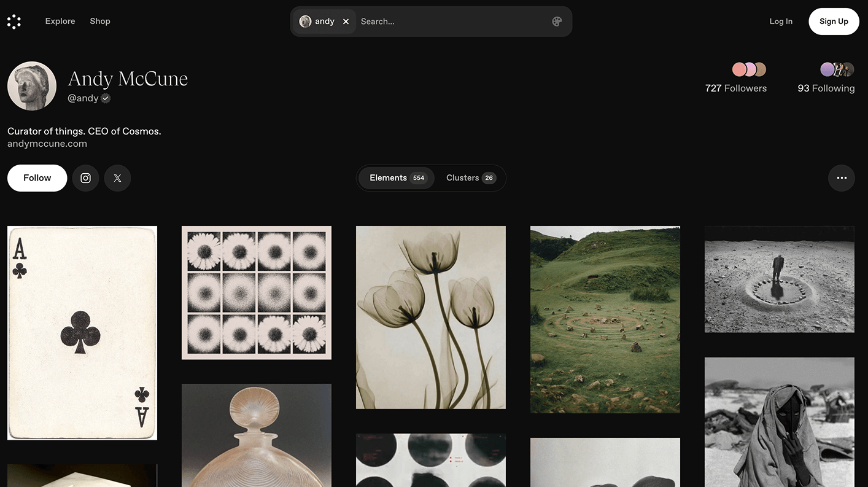
Task: Click into the Search input field
Action: (x=451, y=21)
